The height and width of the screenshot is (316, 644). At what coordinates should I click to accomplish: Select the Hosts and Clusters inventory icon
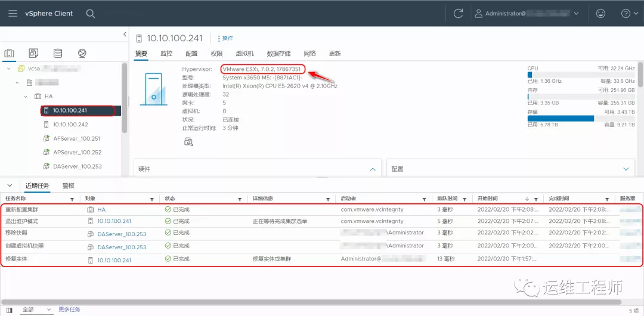10,54
